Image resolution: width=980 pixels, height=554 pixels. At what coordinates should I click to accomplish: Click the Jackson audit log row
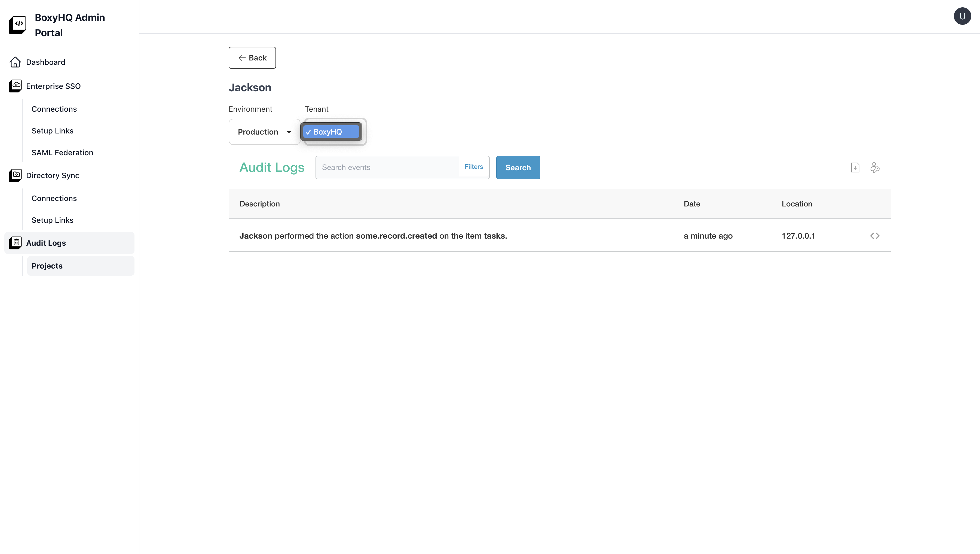(373, 236)
